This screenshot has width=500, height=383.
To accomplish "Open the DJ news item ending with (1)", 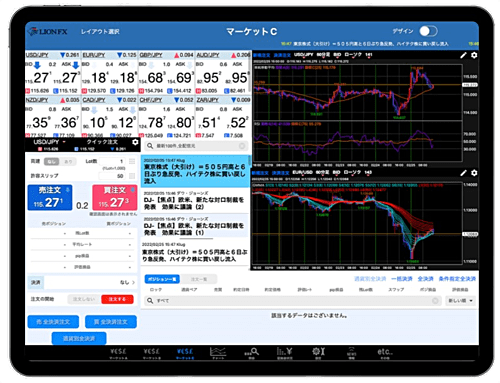I will pyautogui.click(x=195, y=227).
